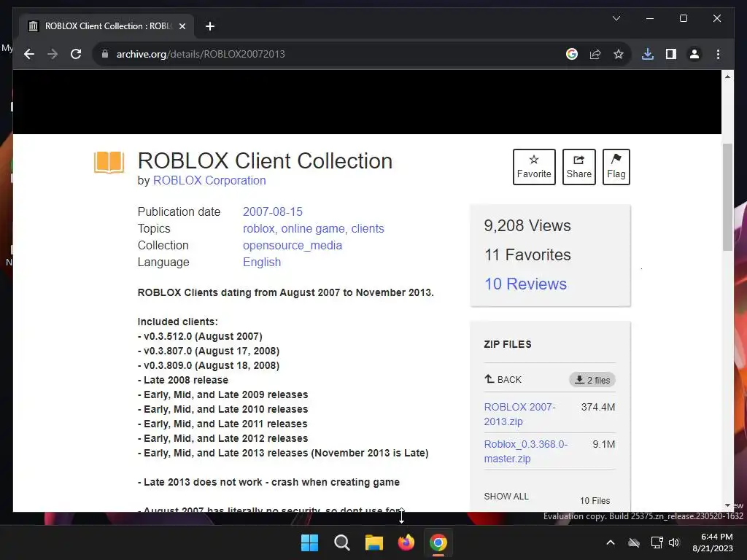Click the orange book texts icon
The image size is (747, 560).
click(109, 163)
